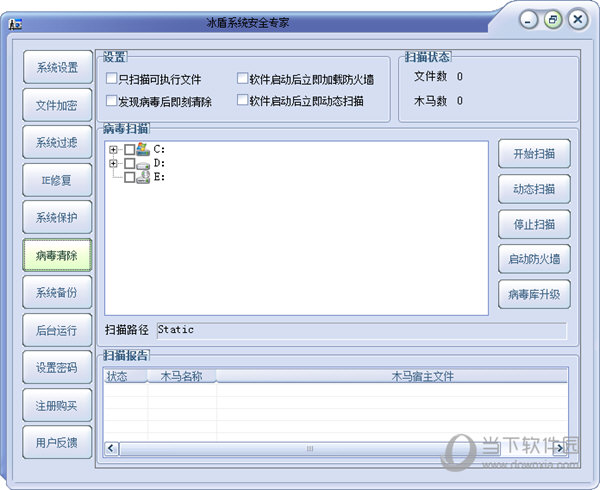Click the 木马数 label
The height and width of the screenshot is (490, 600).
pos(430,101)
